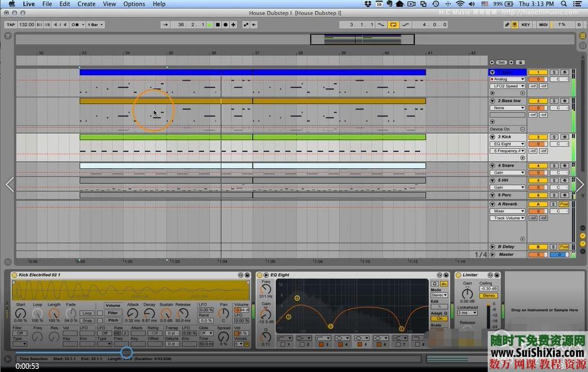This screenshot has height=372, width=588.
Task: Open the Analog device chooser on track 1
Action: [508, 80]
